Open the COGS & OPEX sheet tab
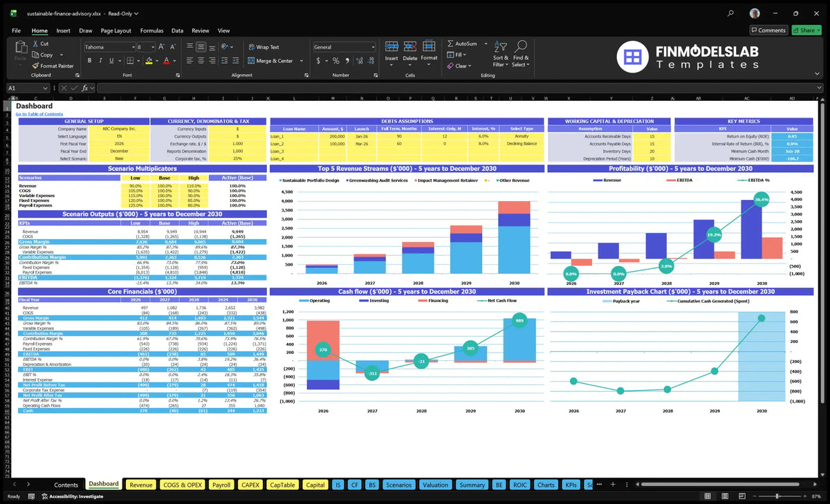Image resolution: width=830 pixels, height=504 pixels. coord(183,485)
